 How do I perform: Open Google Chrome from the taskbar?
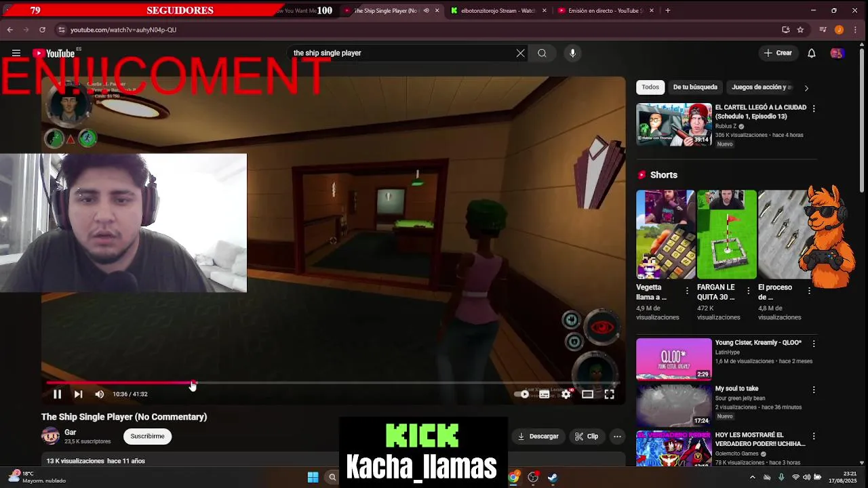(514, 477)
